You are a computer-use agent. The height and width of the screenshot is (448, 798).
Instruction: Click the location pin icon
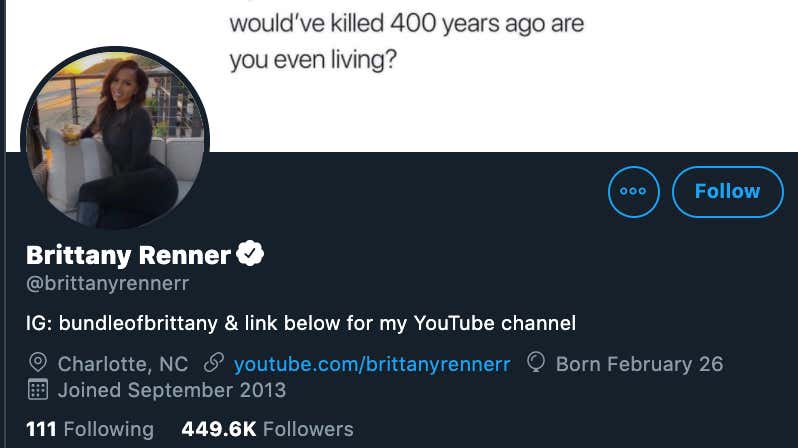pyautogui.click(x=38, y=363)
